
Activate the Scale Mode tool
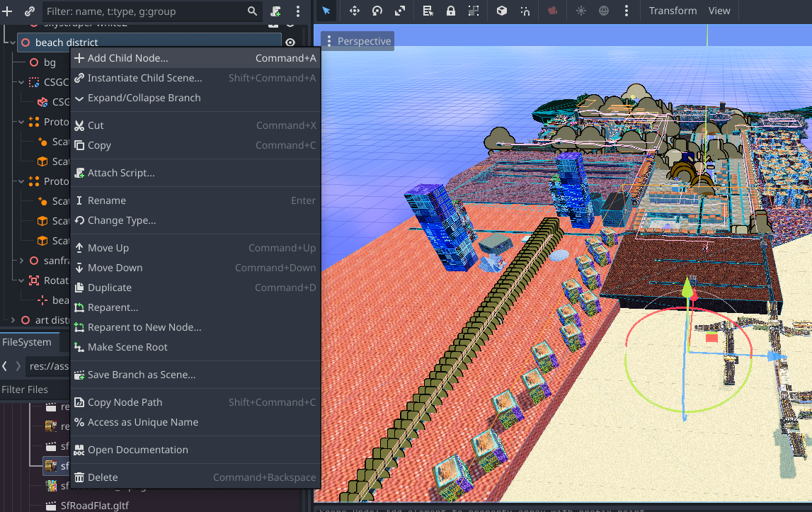pyautogui.click(x=400, y=11)
